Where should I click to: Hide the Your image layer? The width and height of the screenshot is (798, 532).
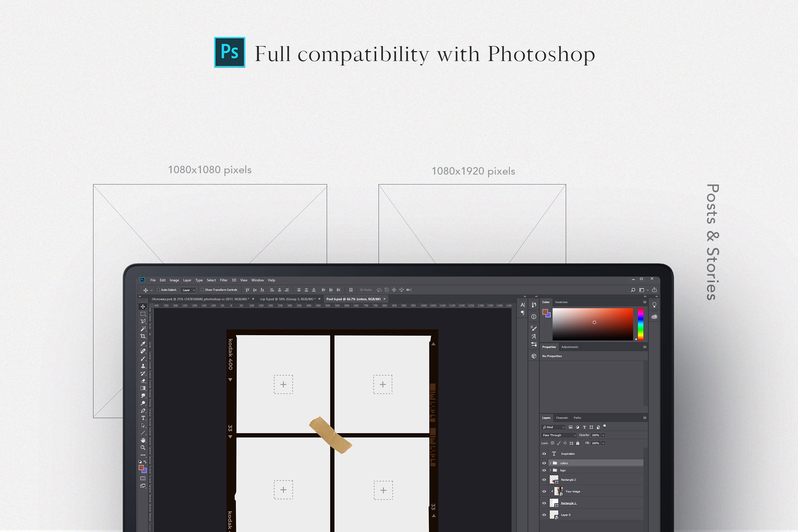(544, 491)
